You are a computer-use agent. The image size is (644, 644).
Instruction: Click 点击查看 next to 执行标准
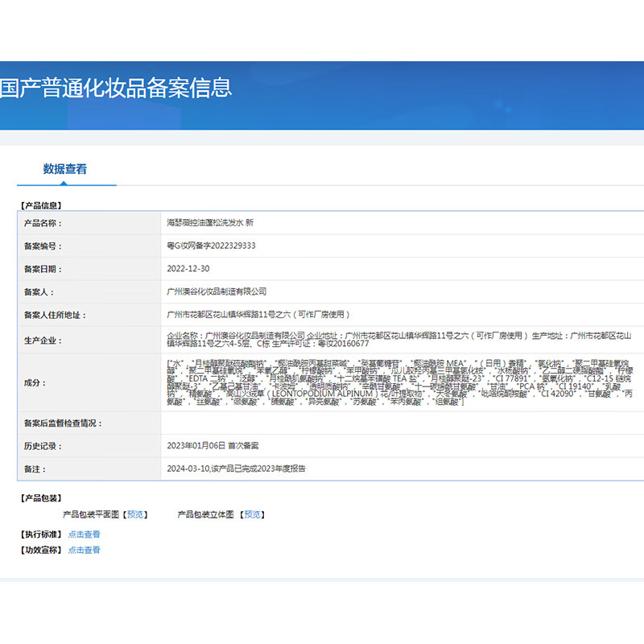pos(85,535)
